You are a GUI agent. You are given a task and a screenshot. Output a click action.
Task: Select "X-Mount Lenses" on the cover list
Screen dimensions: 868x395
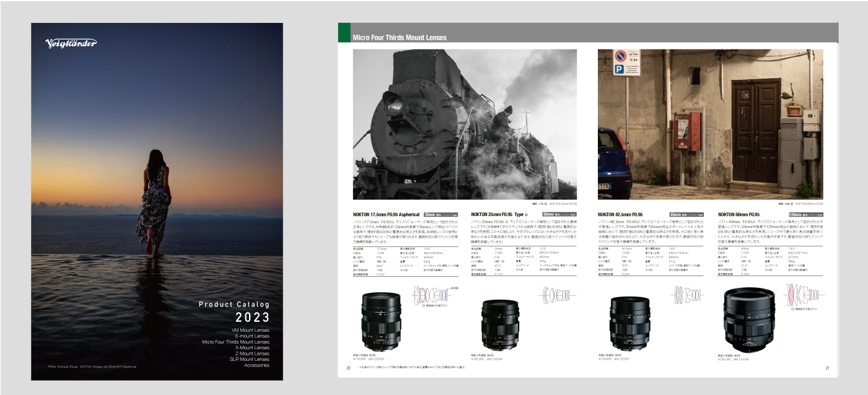(x=251, y=347)
